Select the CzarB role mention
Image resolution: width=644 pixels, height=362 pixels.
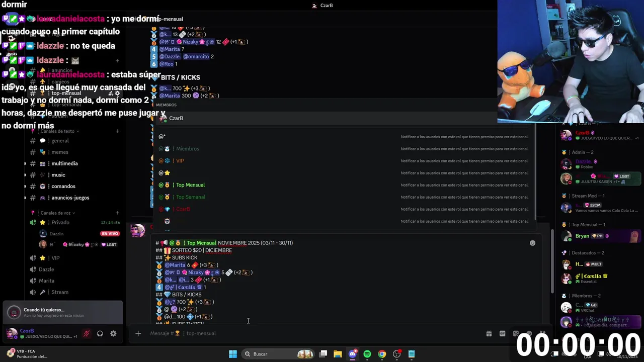344,209
